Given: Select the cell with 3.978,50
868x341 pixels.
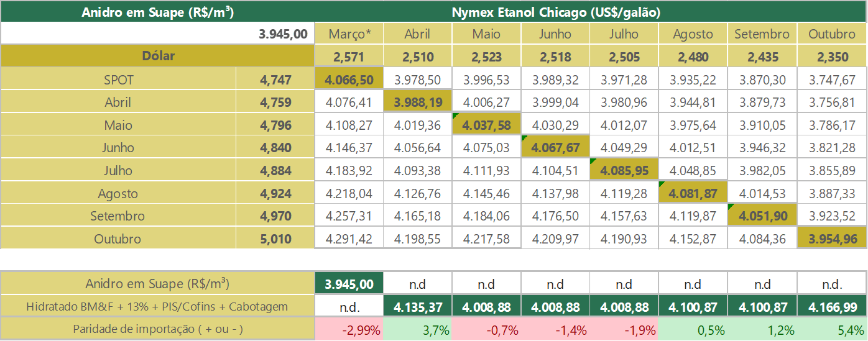Looking at the screenshot, I should click(x=418, y=80).
